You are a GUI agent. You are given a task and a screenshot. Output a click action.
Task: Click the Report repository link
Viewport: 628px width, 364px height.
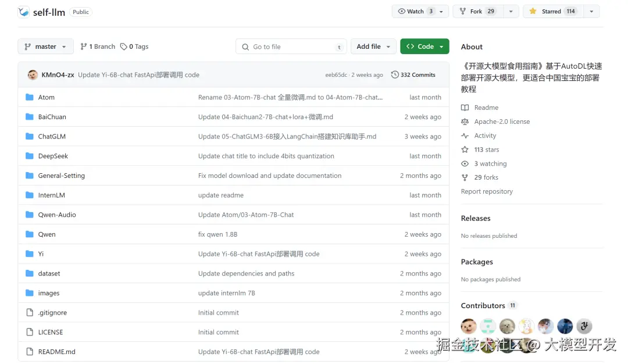pyautogui.click(x=487, y=191)
